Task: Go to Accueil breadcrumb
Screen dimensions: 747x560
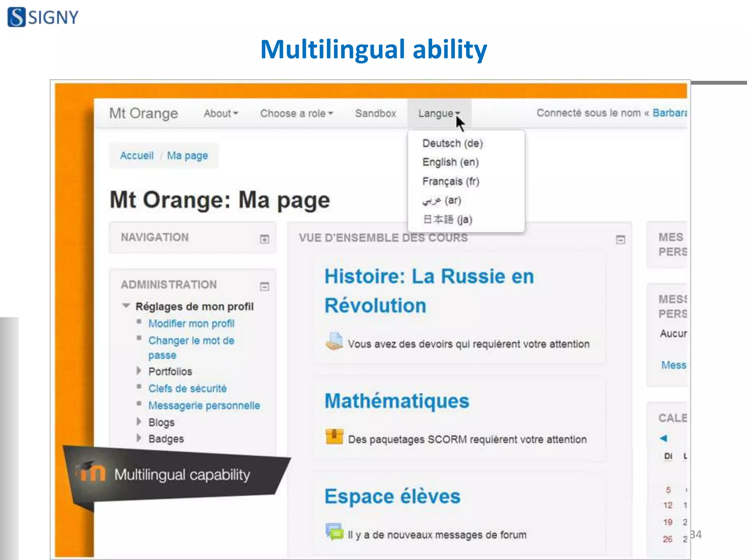Action: pyautogui.click(x=137, y=156)
